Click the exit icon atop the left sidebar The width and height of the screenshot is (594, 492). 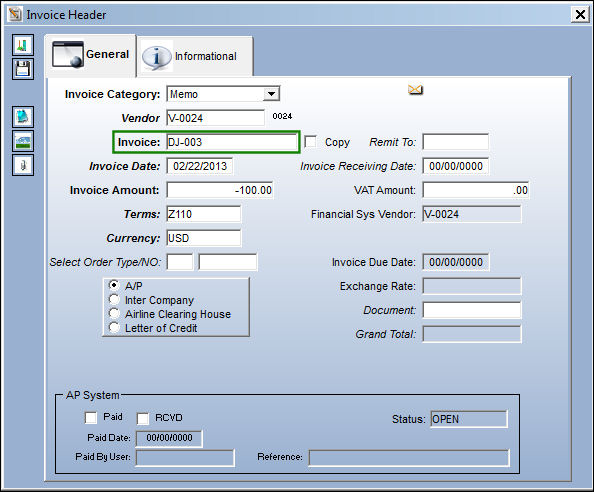click(23, 45)
